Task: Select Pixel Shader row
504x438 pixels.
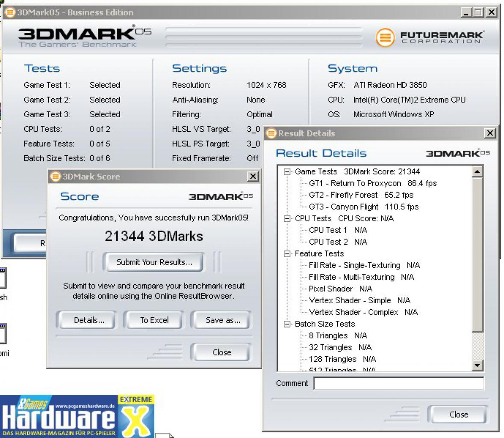Action: point(340,289)
